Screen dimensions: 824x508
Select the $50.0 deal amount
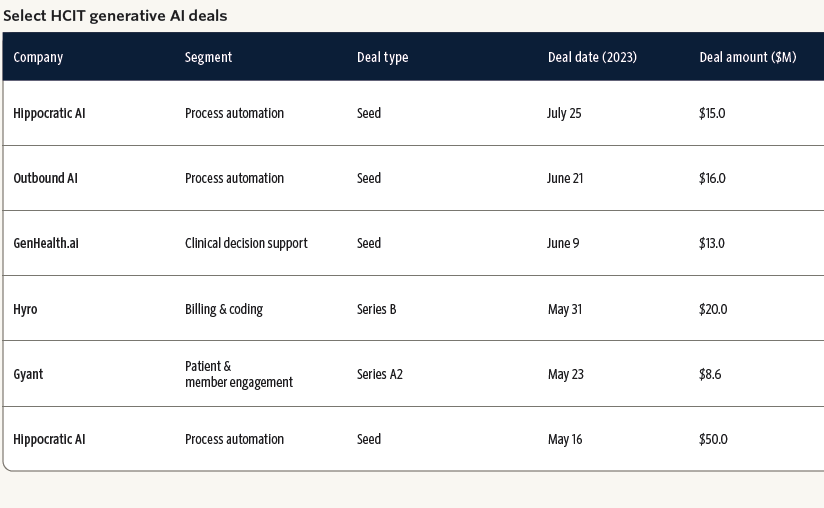pyautogui.click(x=713, y=439)
